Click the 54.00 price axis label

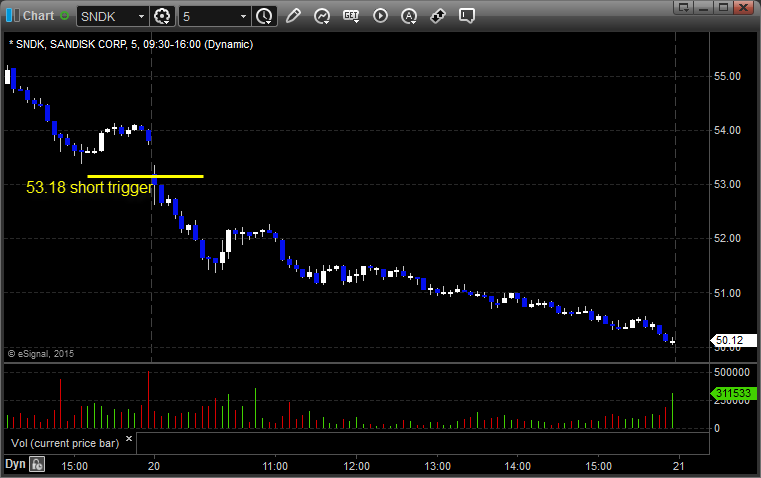click(x=727, y=130)
